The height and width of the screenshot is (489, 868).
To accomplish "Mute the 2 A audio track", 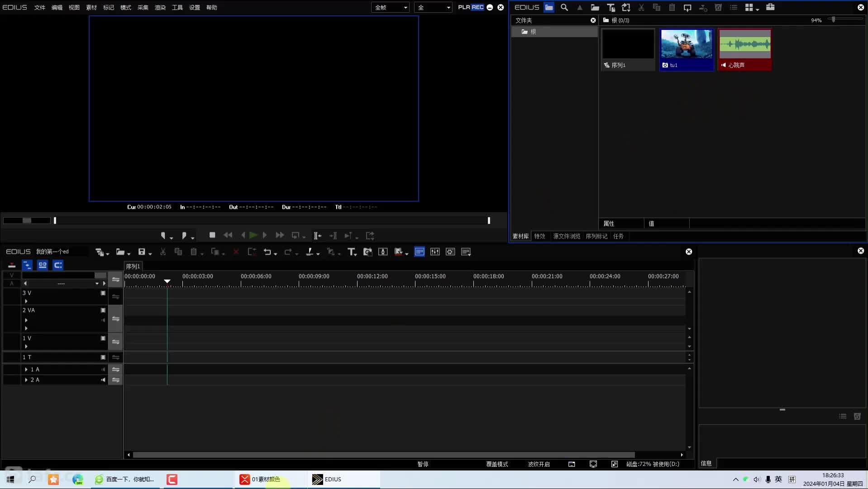I will [103, 380].
